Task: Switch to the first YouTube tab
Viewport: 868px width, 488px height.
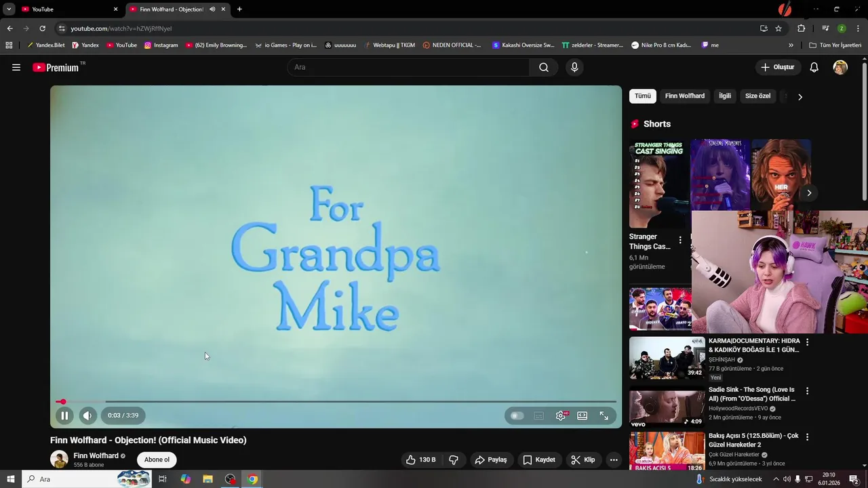Action: click(x=68, y=9)
